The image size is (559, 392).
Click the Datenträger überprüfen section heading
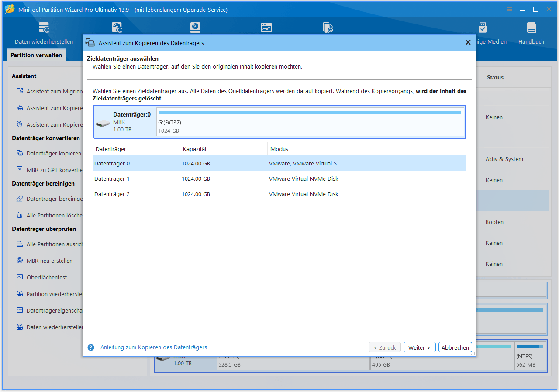[44, 229]
